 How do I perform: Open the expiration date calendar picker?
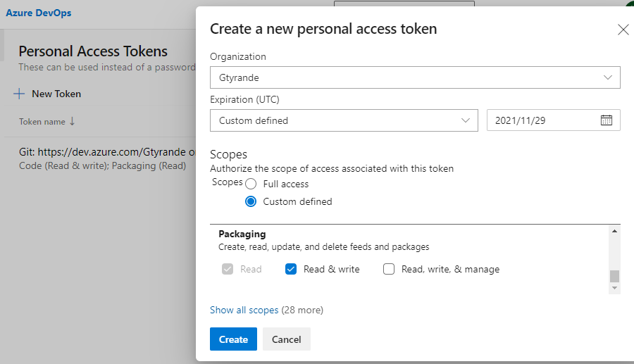606,120
